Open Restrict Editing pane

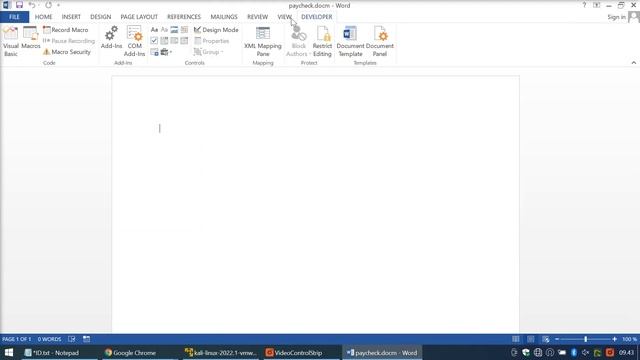point(322,41)
